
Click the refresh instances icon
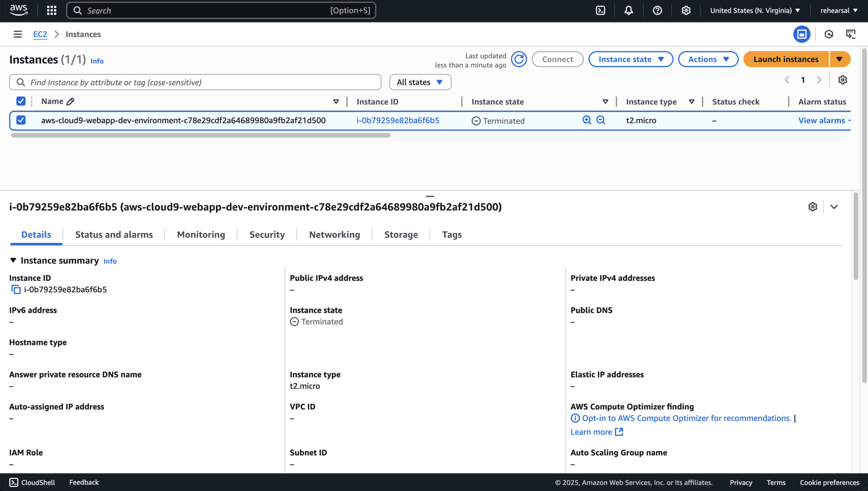click(x=519, y=59)
